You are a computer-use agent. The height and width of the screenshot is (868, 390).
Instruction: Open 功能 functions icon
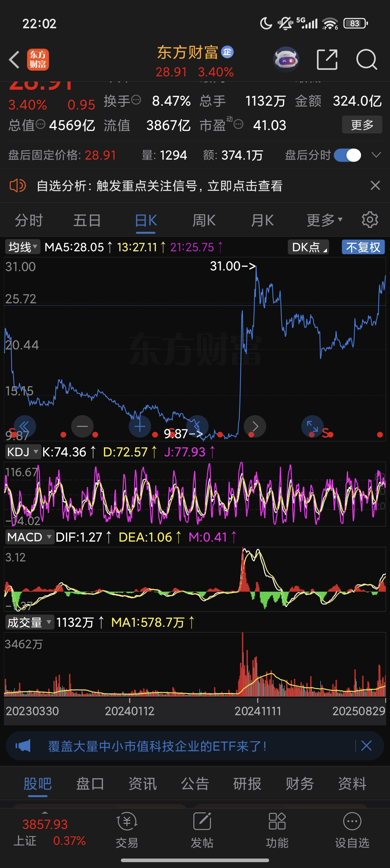[277, 830]
